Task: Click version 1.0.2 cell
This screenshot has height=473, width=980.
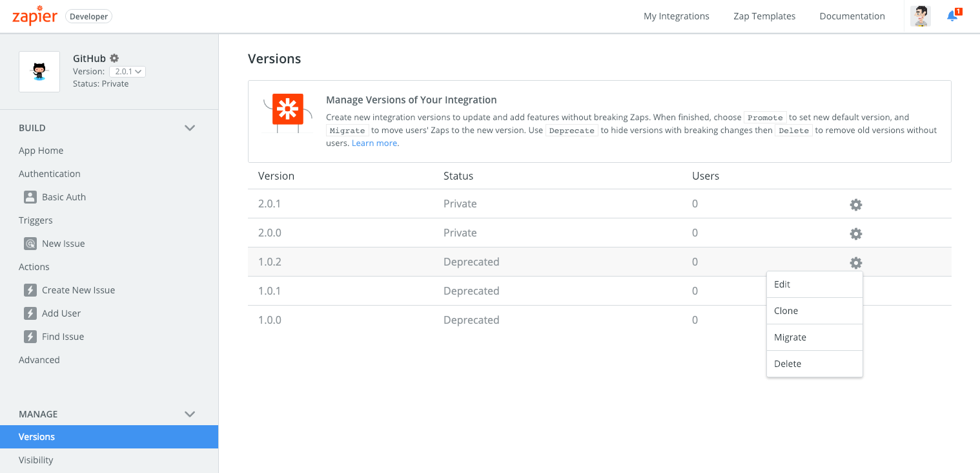Action: click(x=270, y=262)
